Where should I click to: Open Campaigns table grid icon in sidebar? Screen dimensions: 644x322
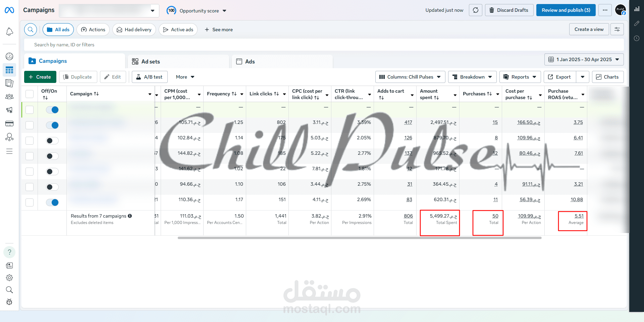pos(9,70)
